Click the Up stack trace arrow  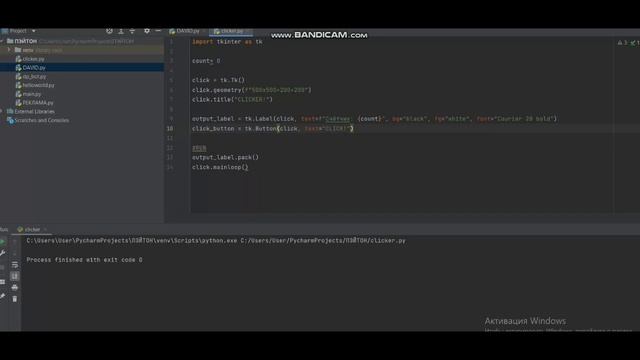pos(15,242)
